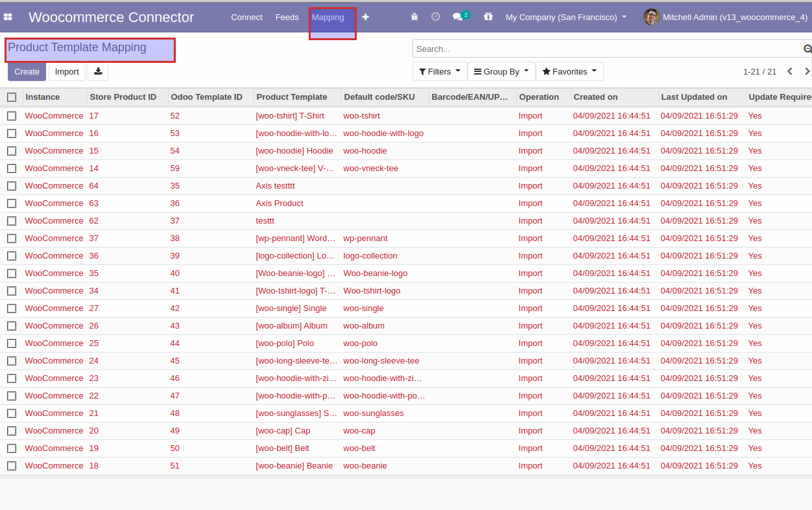Click Odoo Template ID 46 cell
Image resolution: width=812 pixels, height=510 pixels.
click(175, 378)
